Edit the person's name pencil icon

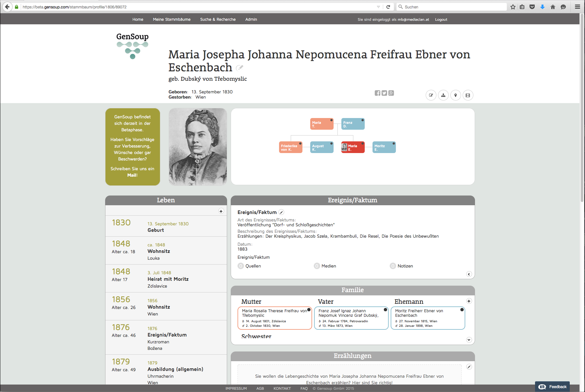click(239, 67)
